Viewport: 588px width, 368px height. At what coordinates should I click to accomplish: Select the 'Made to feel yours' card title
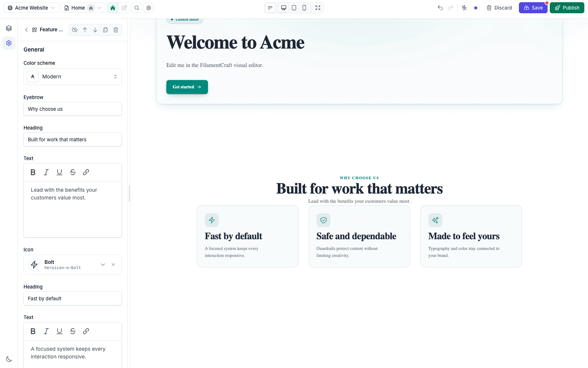tap(464, 236)
